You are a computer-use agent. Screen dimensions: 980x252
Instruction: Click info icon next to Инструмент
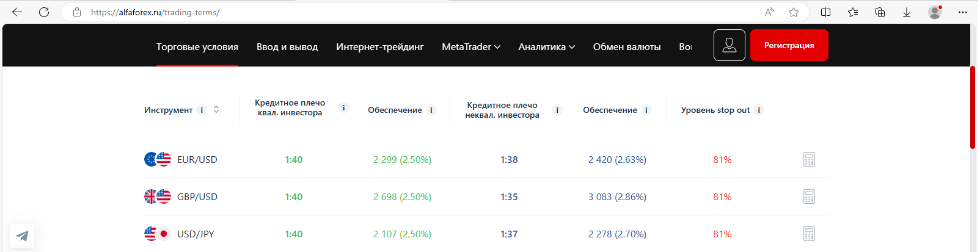coord(202,110)
